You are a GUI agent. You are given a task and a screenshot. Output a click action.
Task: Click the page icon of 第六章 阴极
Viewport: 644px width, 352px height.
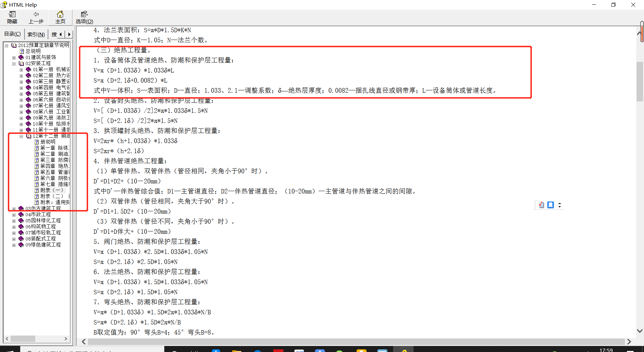[x=37, y=178]
